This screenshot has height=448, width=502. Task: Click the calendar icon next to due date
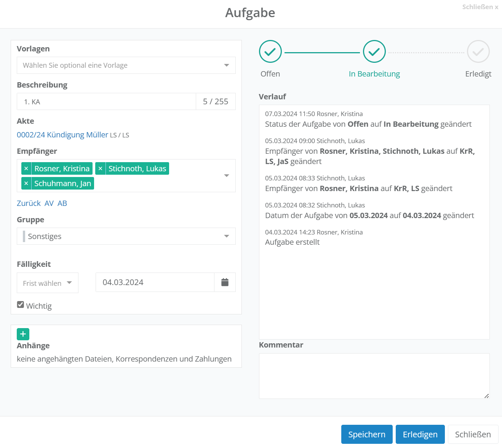pyautogui.click(x=225, y=282)
